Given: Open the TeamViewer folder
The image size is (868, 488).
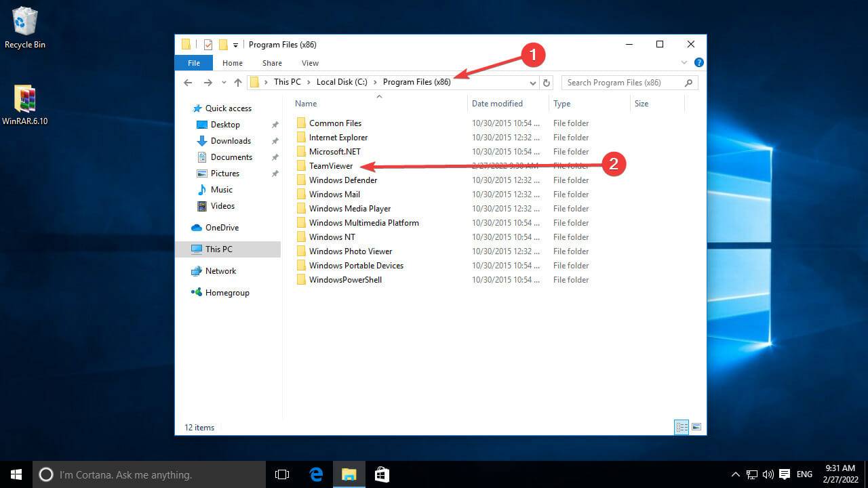Looking at the screenshot, I should (x=332, y=165).
